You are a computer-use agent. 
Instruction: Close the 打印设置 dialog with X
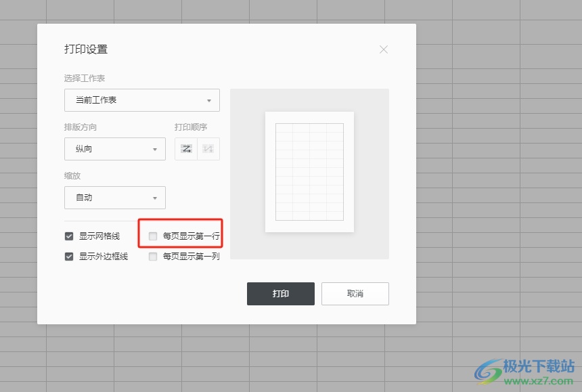click(384, 49)
